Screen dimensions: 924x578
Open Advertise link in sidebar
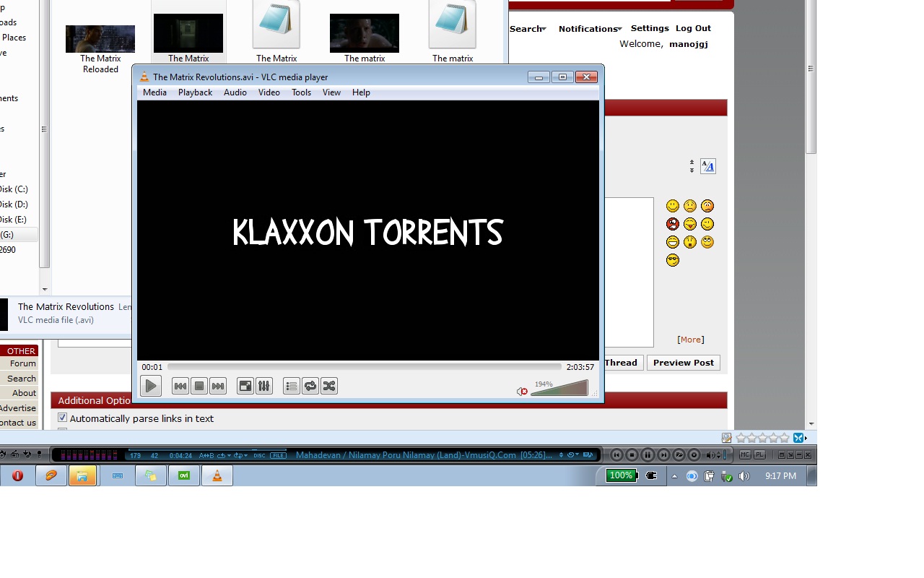coord(17,408)
